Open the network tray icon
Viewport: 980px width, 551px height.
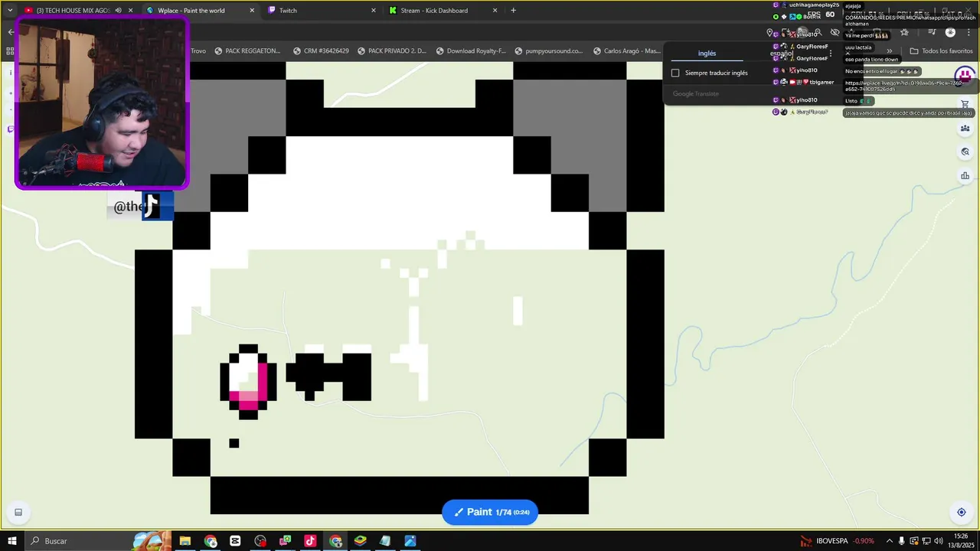926,541
